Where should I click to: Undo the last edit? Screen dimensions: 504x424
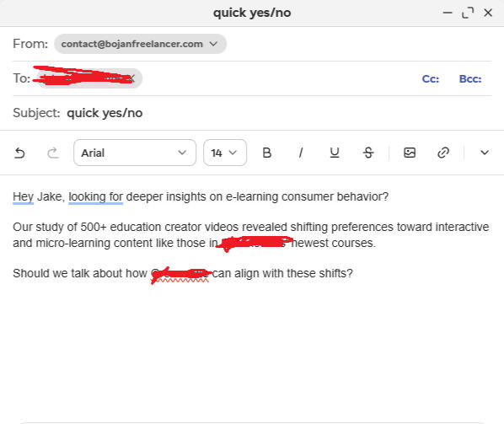(20, 153)
